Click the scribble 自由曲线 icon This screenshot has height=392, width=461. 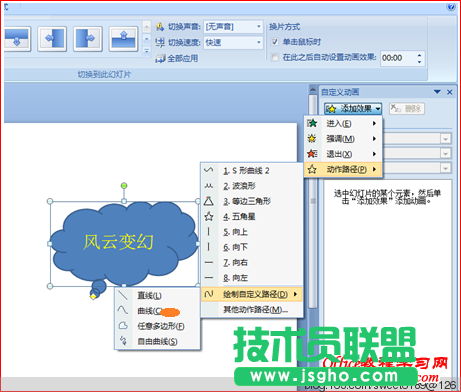click(x=123, y=341)
